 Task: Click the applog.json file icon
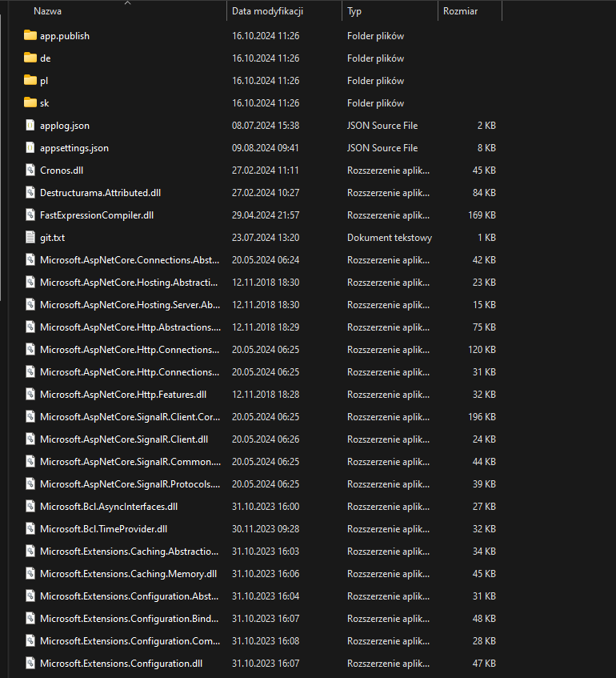[30, 125]
